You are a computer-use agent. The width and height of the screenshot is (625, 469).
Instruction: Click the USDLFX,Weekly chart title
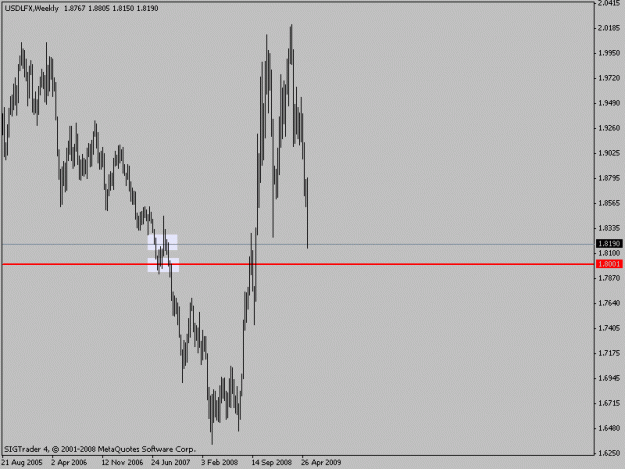[x=32, y=8]
